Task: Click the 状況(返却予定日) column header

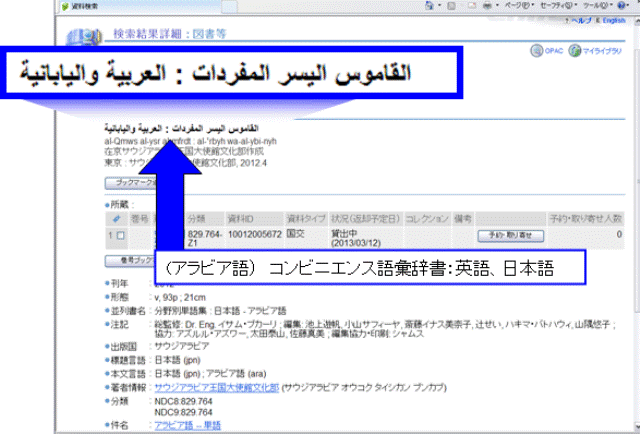Action: pyautogui.click(x=366, y=219)
